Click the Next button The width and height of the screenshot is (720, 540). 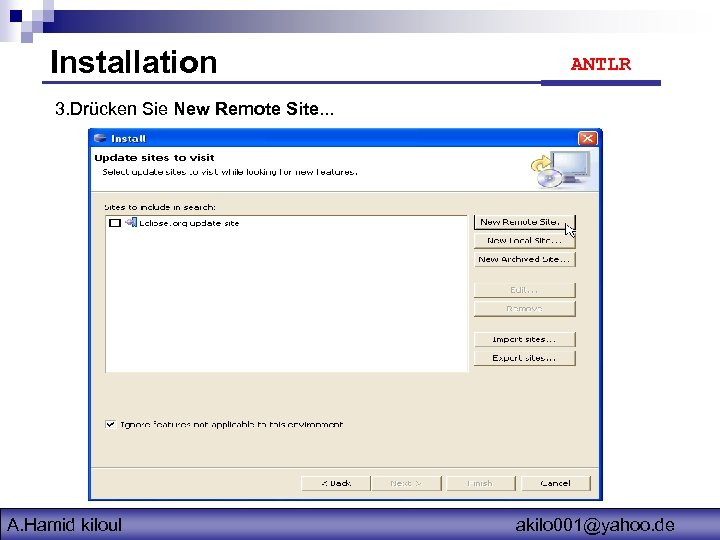[x=406, y=483]
